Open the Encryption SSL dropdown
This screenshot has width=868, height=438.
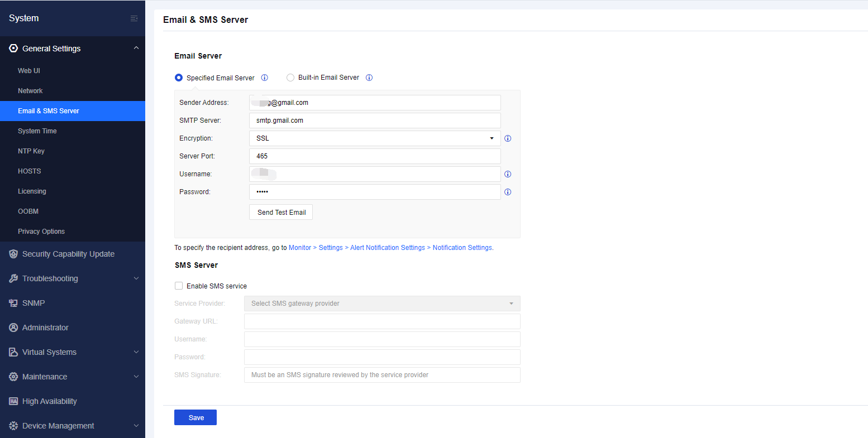click(374, 138)
